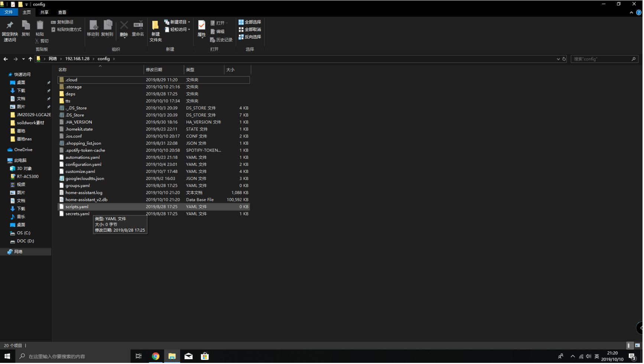This screenshot has width=644, height=364.
Task: Click the search config input box
Action: pyautogui.click(x=601, y=59)
